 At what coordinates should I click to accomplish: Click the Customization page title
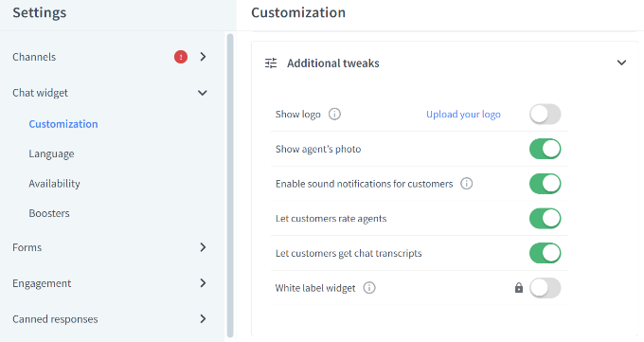tap(298, 12)
